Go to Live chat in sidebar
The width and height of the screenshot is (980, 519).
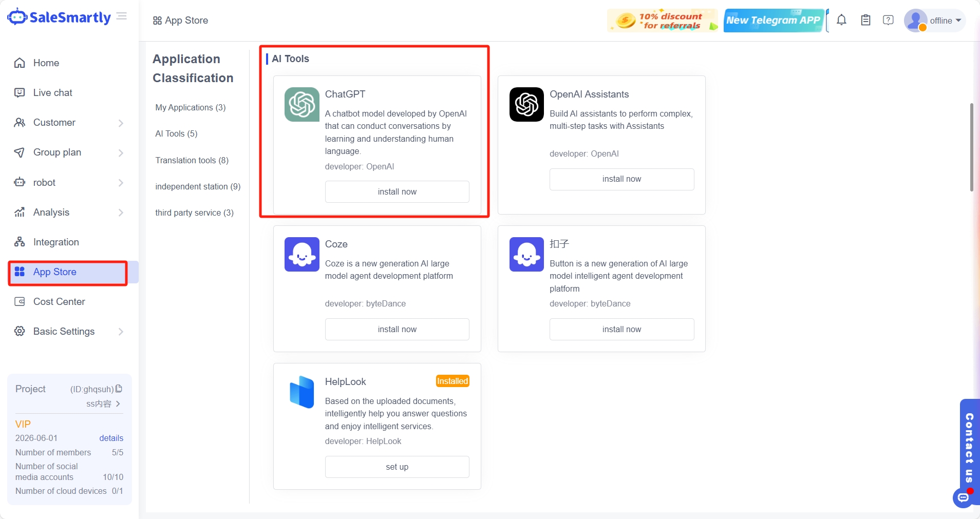pyautogui.click(x=52, y=93)
